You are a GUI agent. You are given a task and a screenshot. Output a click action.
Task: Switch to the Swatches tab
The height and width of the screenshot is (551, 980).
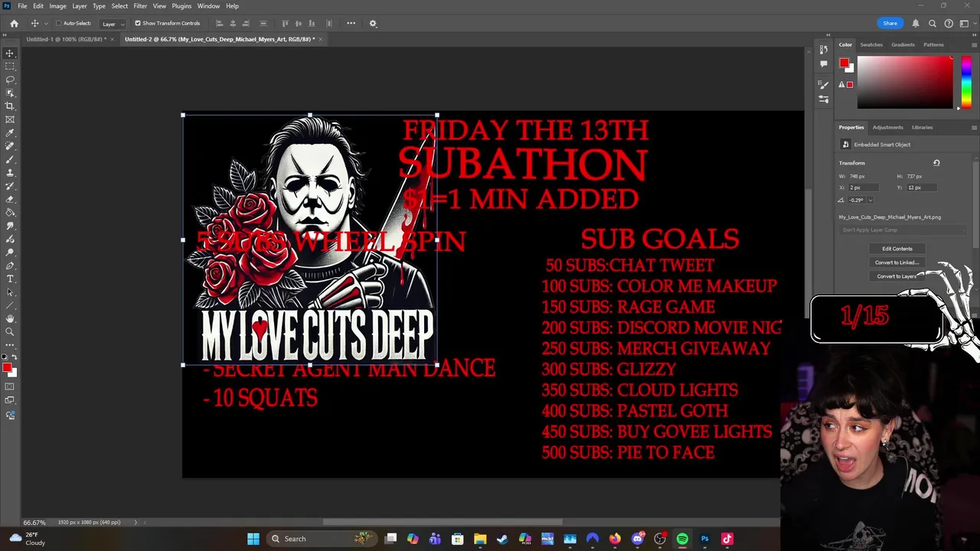point(871,44)
